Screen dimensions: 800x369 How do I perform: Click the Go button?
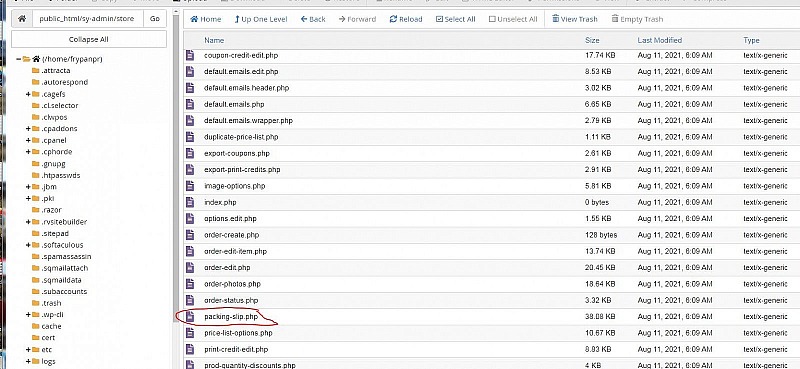[155, 19]
